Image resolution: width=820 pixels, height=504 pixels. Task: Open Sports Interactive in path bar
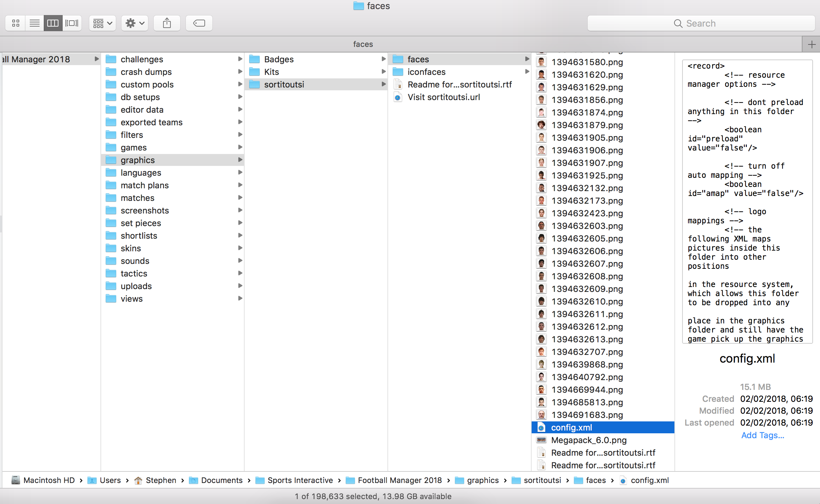(294, 480)
